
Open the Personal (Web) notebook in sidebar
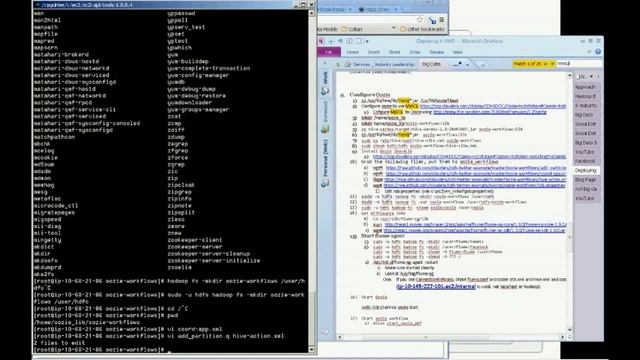325,163
